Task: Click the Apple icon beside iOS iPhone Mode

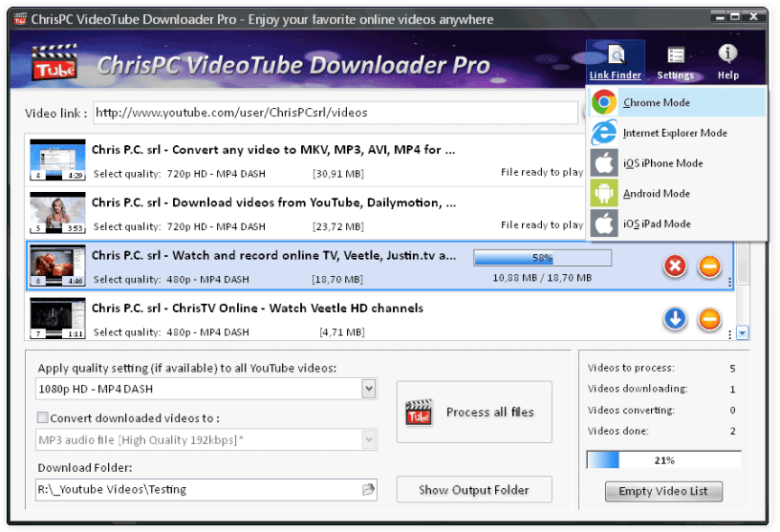Action: click(604, 163)
